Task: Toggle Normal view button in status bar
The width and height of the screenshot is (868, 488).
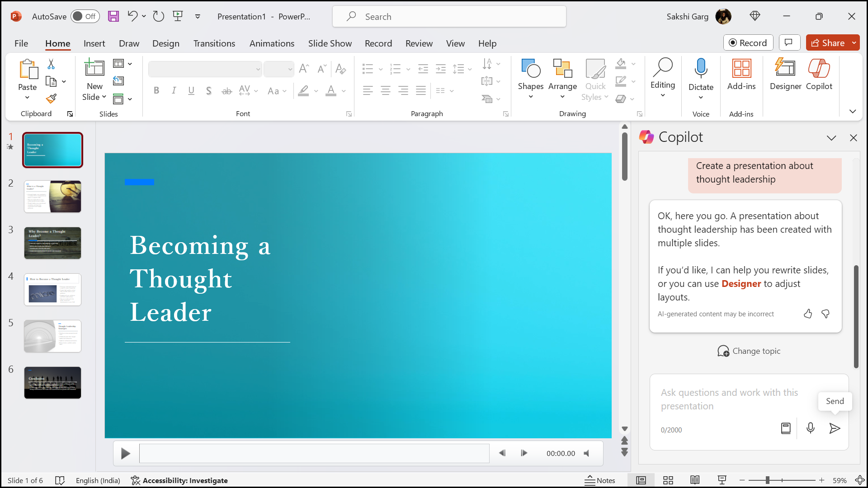Action: coord(641,480)
